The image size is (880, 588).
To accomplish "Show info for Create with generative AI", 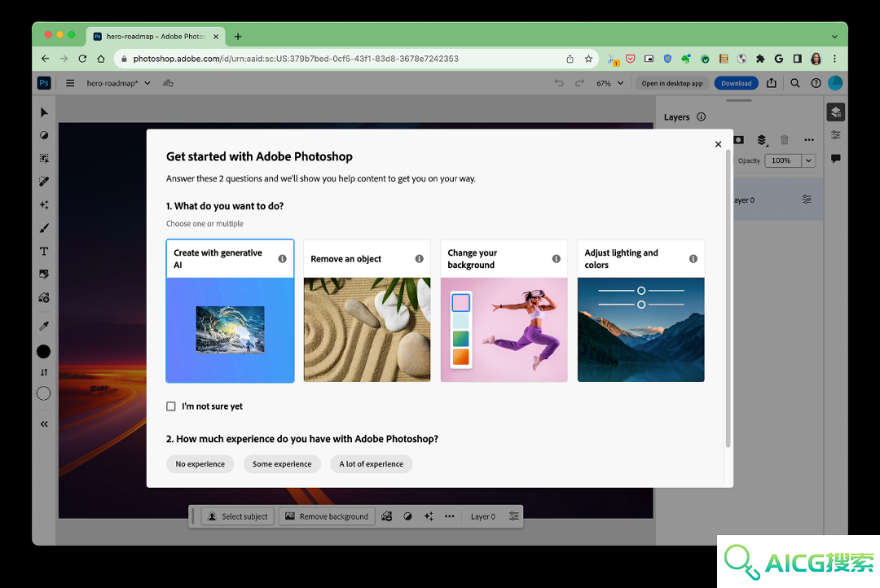I will 282,259.
